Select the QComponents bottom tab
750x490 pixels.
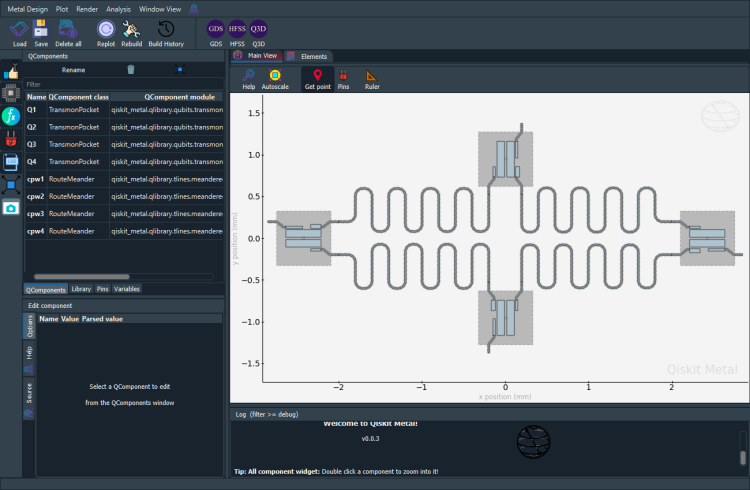(x=45, y=290)
